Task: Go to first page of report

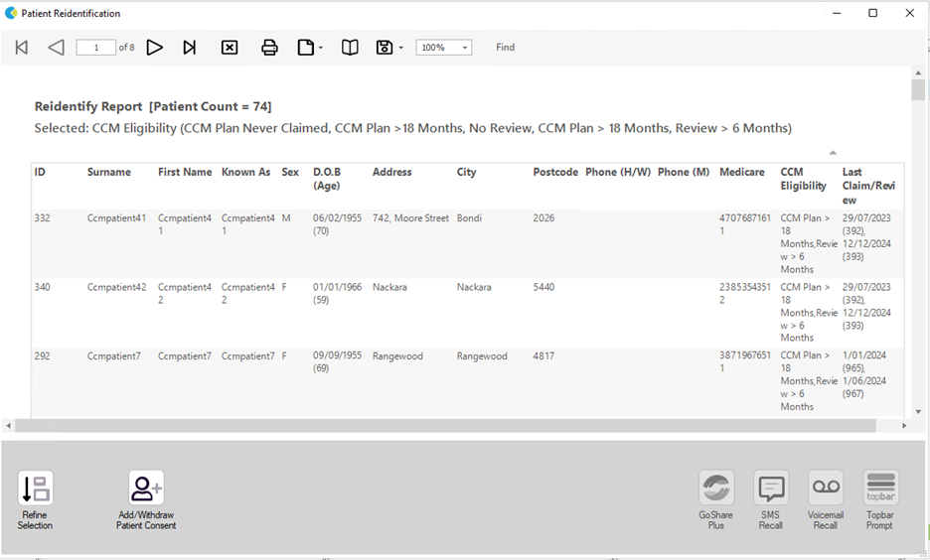Action: click(21, 48)
